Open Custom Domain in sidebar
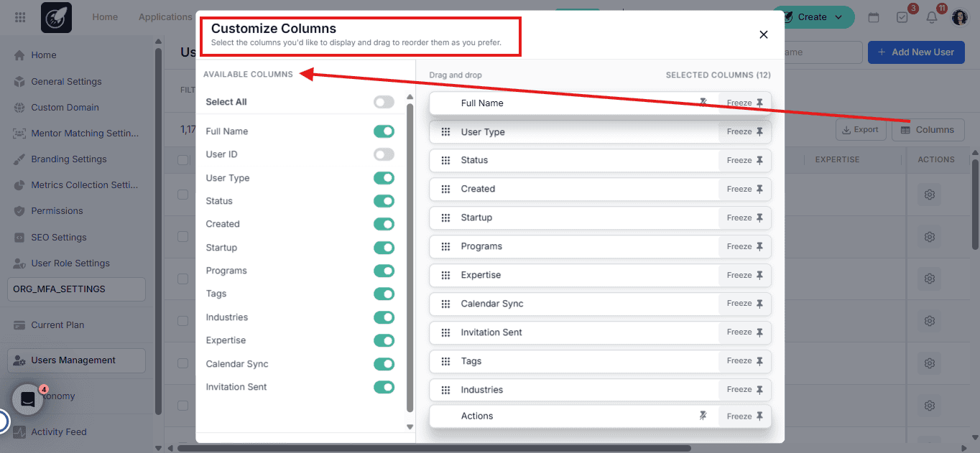 pyautogui.click(x=65, y=108)
